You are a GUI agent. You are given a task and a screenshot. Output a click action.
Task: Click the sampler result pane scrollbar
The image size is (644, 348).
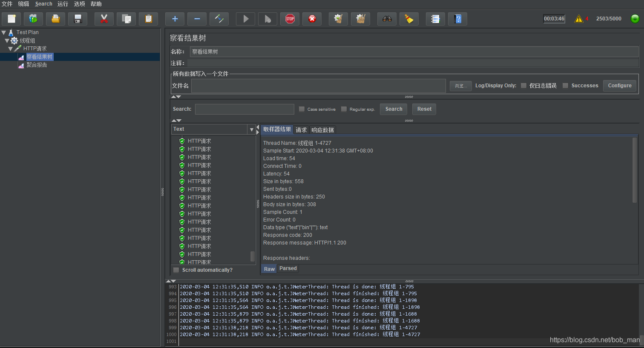[635, 170]
